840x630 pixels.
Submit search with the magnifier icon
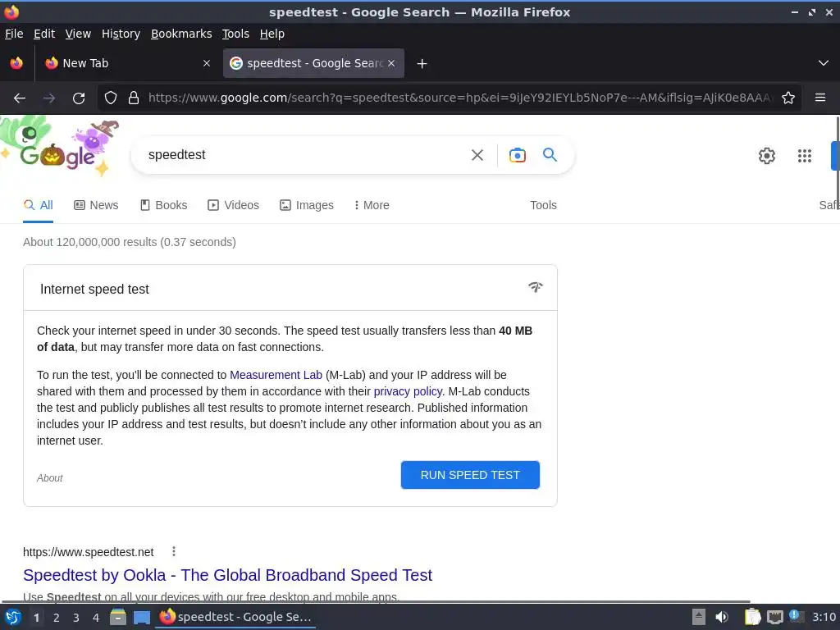[550, 155]
